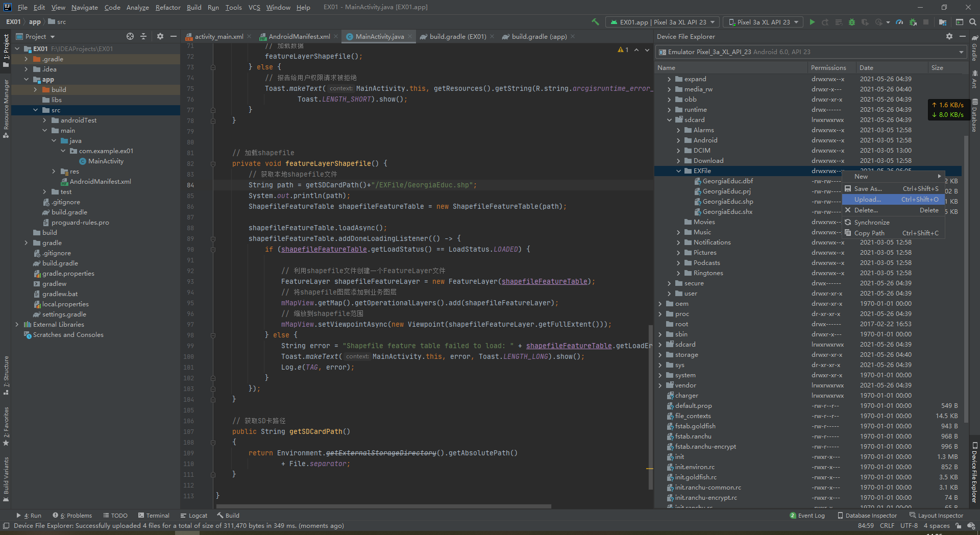Choose Delete... in the context menu

[893, 210]
